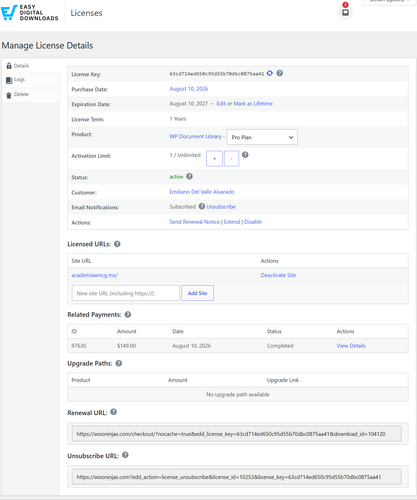This screenshot has width=417, height=500.
Task: Click the Manage License Details heading
Action: pos(47,45)
